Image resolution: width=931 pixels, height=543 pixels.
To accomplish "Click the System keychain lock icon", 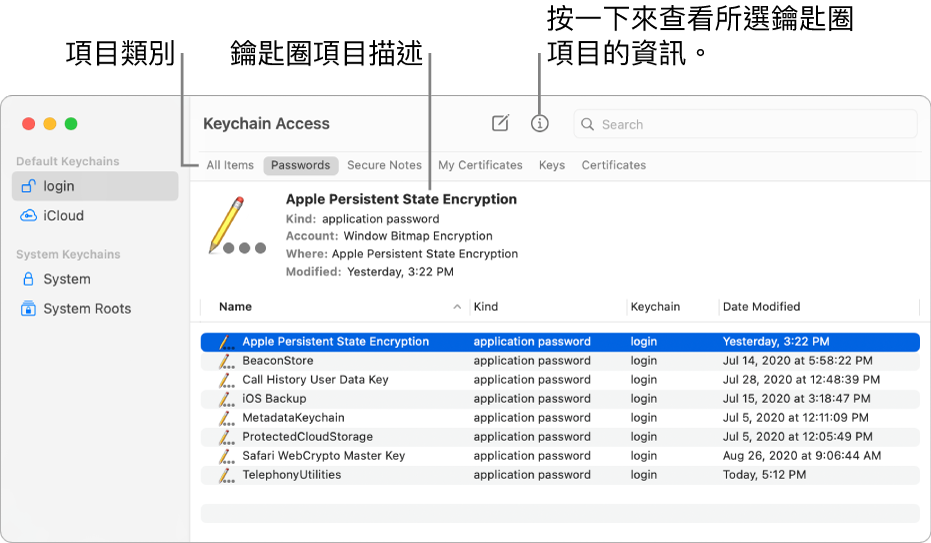I will [28, 279].
